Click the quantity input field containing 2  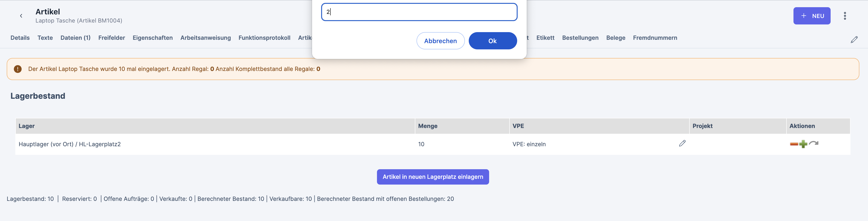pyautogui.click(x=419, y=12)
